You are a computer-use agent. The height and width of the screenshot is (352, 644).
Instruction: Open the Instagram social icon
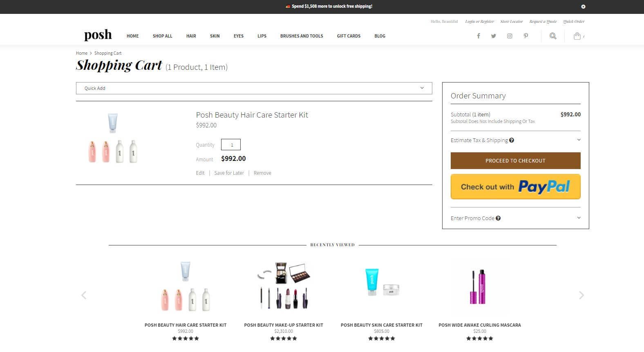[510, 36]
